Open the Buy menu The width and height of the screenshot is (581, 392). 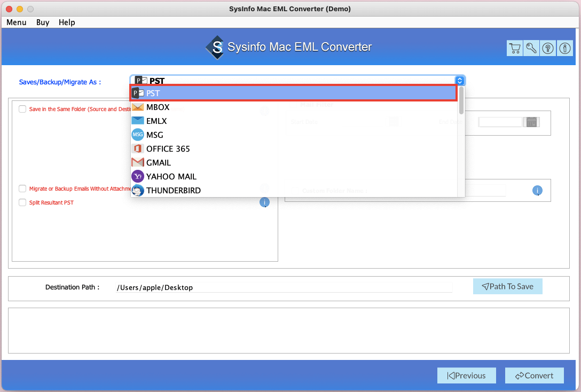click(x=43, y=22)
